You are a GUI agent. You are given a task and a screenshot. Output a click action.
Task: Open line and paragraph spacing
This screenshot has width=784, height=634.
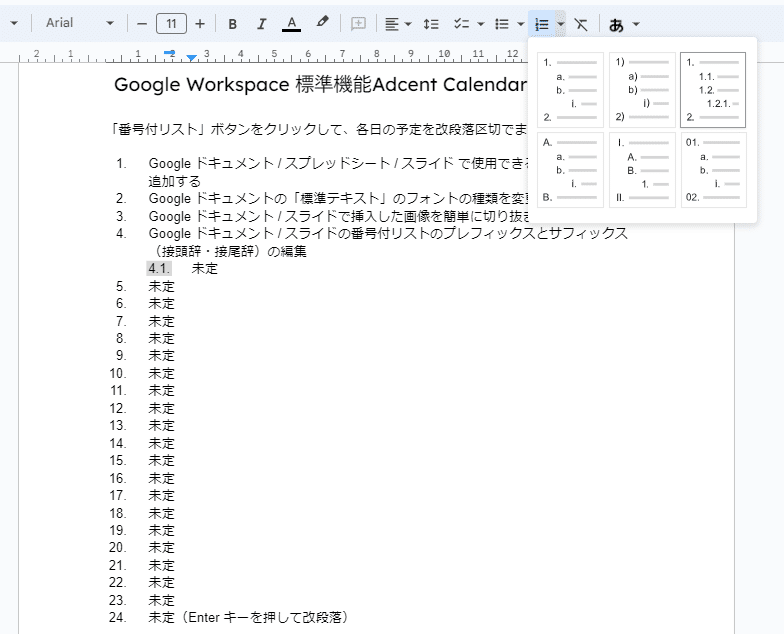[x=430, y=24]
